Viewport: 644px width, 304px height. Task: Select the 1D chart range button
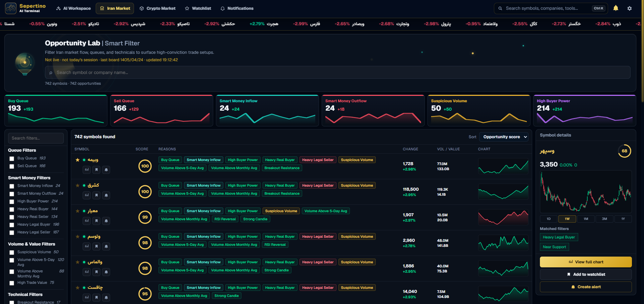tap(549, 219)
